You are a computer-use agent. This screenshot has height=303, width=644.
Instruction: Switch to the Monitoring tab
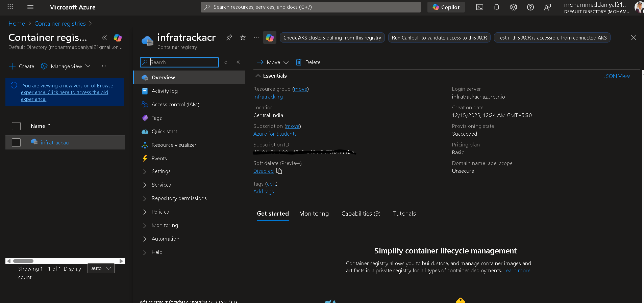[x=314, y=214]
